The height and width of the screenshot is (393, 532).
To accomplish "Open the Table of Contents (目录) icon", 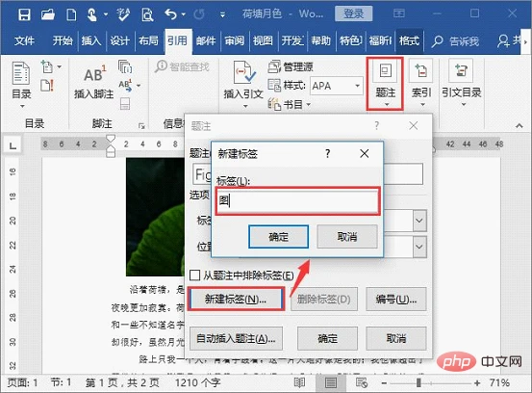I will point(21,73).
